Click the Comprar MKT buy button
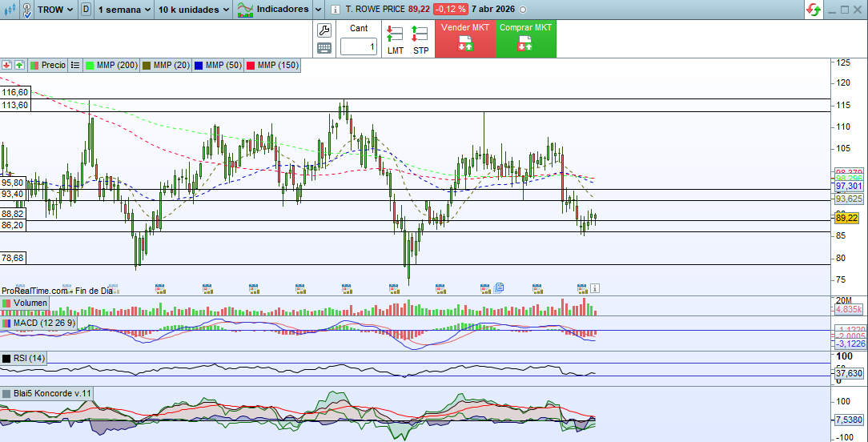Screen dimensions: 868x442 (x=526, y=38)
